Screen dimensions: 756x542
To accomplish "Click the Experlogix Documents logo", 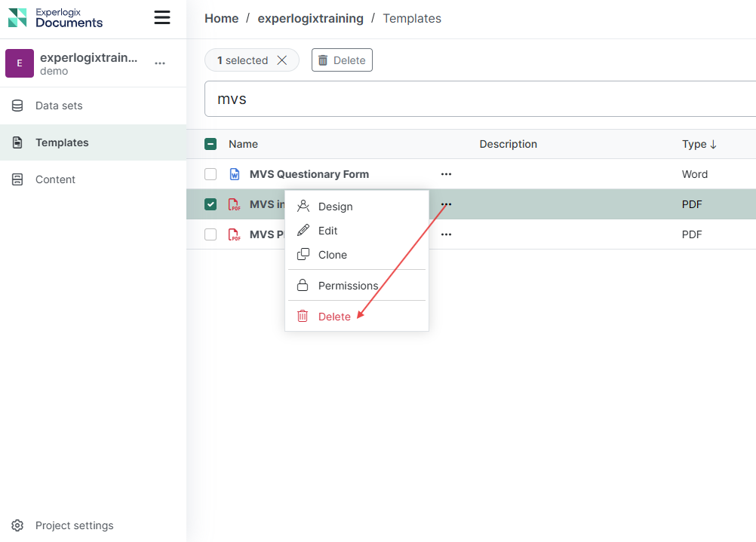I will coord(55,17).
